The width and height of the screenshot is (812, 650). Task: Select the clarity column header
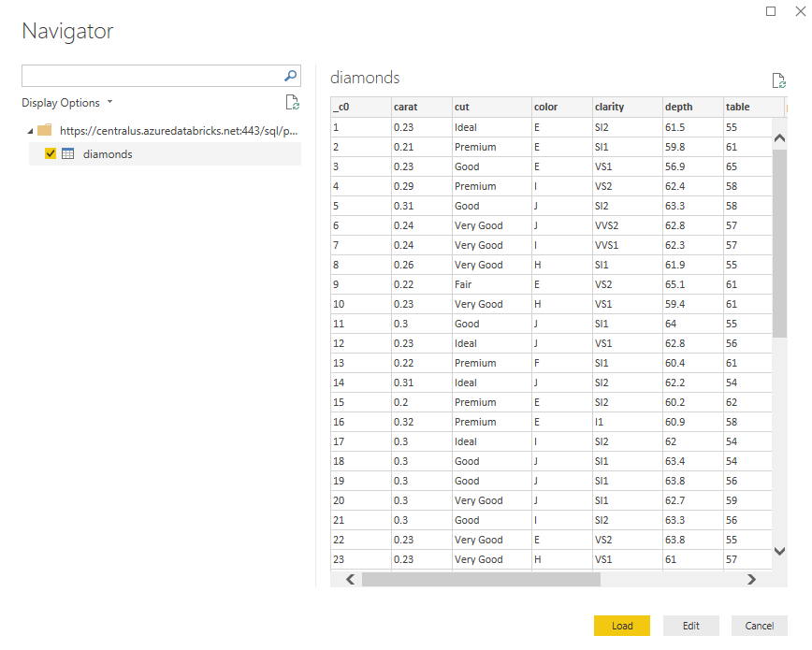627,107
